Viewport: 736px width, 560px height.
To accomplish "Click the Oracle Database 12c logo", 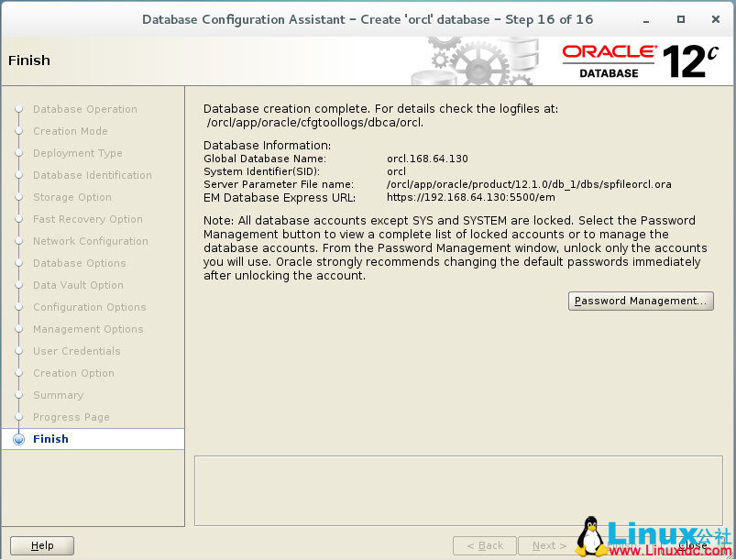I will (642, 60).
